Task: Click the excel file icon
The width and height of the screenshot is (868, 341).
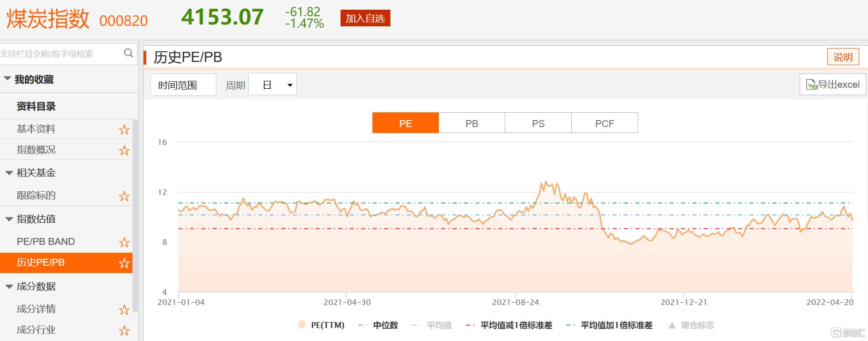Action: 812,85
